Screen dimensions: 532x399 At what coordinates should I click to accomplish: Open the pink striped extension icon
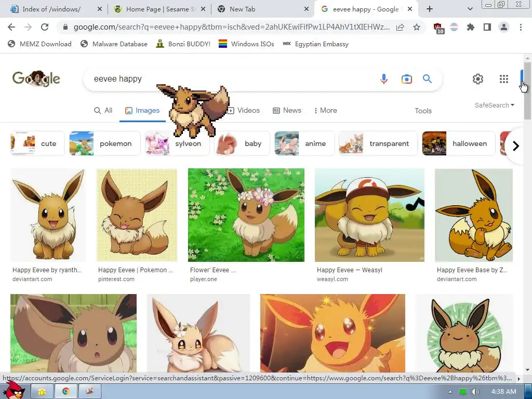[x=454, y=27]
